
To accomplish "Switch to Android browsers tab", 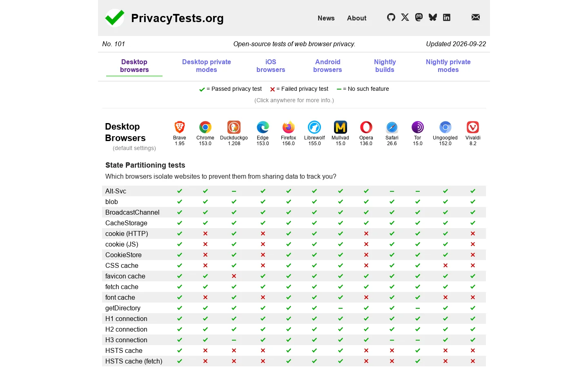I will click(327, 66).
